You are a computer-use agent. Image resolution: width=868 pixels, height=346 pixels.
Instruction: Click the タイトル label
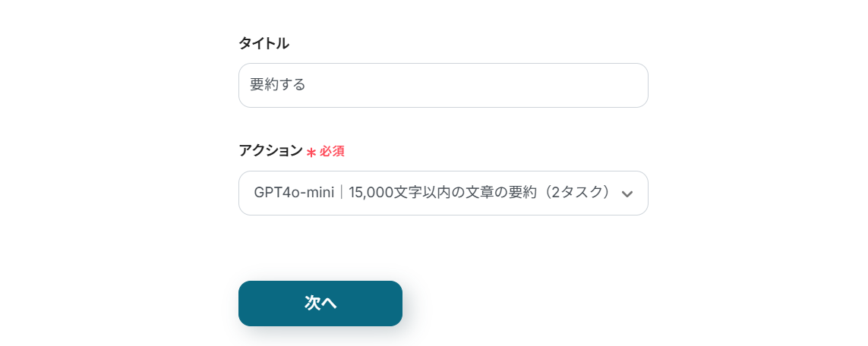point(264,43)
